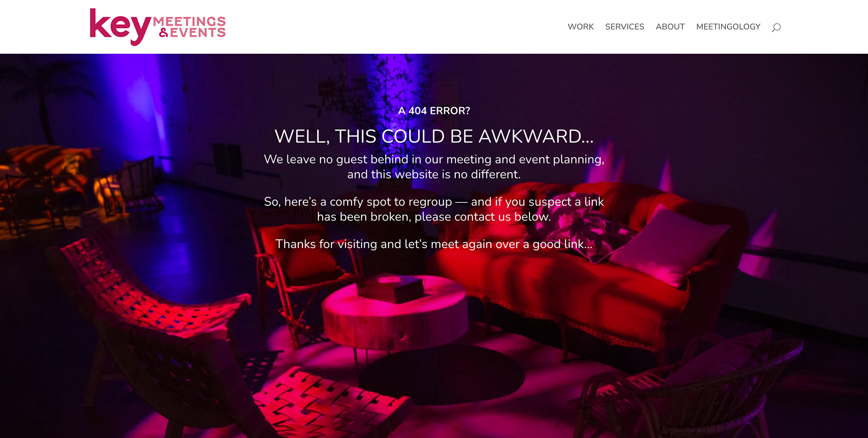
Task: Click the "A 404 ERROR?" subtitle
Action: tap(434, 111)
